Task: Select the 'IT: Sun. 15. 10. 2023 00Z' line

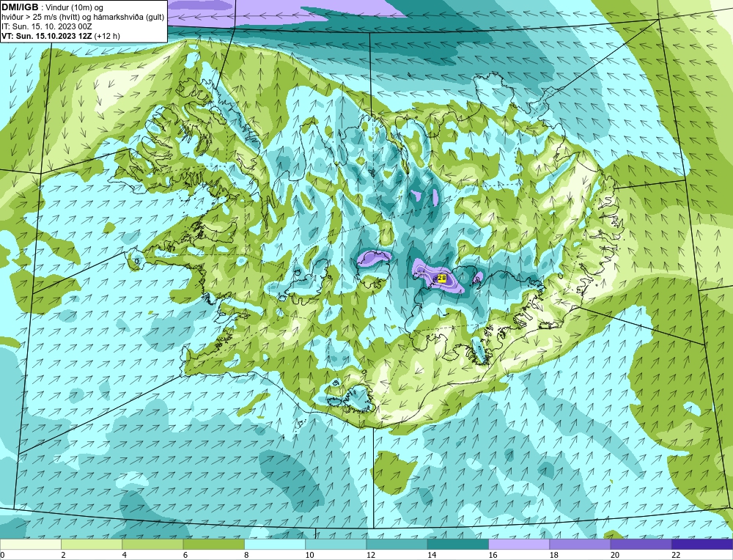Action: (x=48, y=26)
